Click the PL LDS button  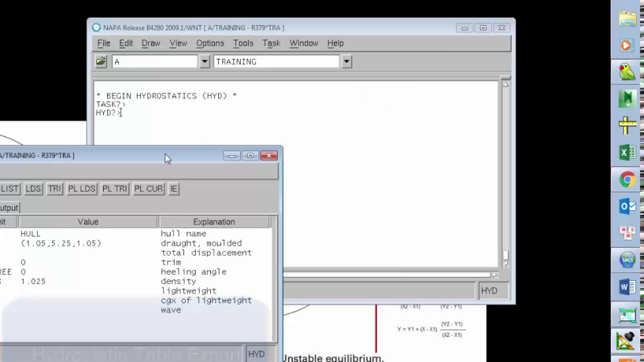82,189
